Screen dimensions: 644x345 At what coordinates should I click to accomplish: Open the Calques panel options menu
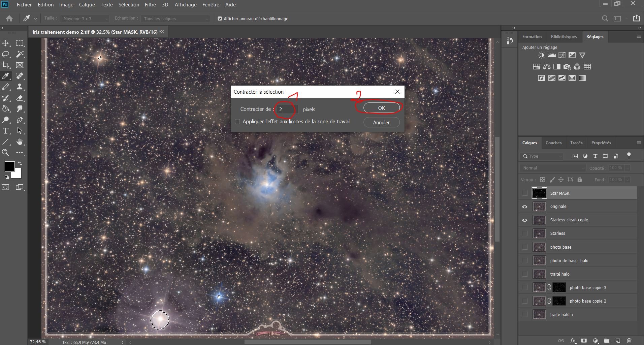[x=639, y=143]
